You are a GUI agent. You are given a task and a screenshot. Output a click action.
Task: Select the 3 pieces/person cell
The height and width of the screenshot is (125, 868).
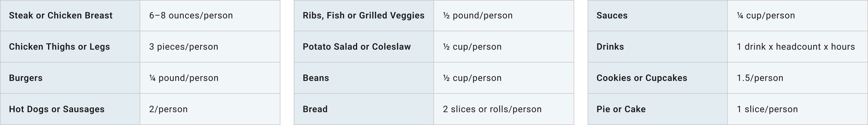[x=184, y=47]
